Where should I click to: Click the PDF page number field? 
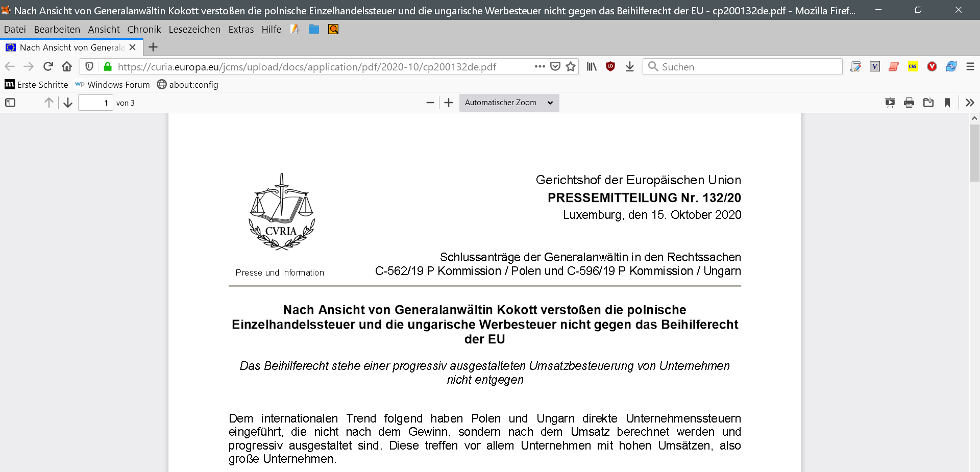tap(95, 103)
